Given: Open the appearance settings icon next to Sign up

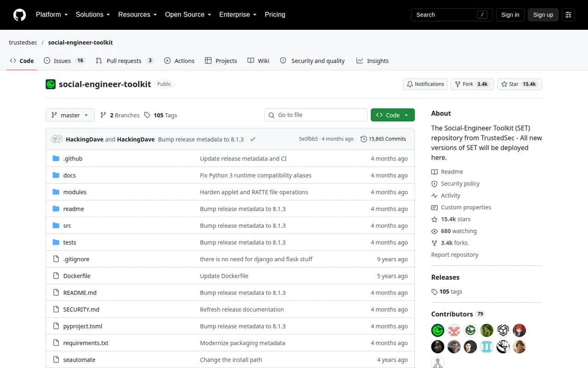Looking at the screenshot, I should (x=568, y=15).
